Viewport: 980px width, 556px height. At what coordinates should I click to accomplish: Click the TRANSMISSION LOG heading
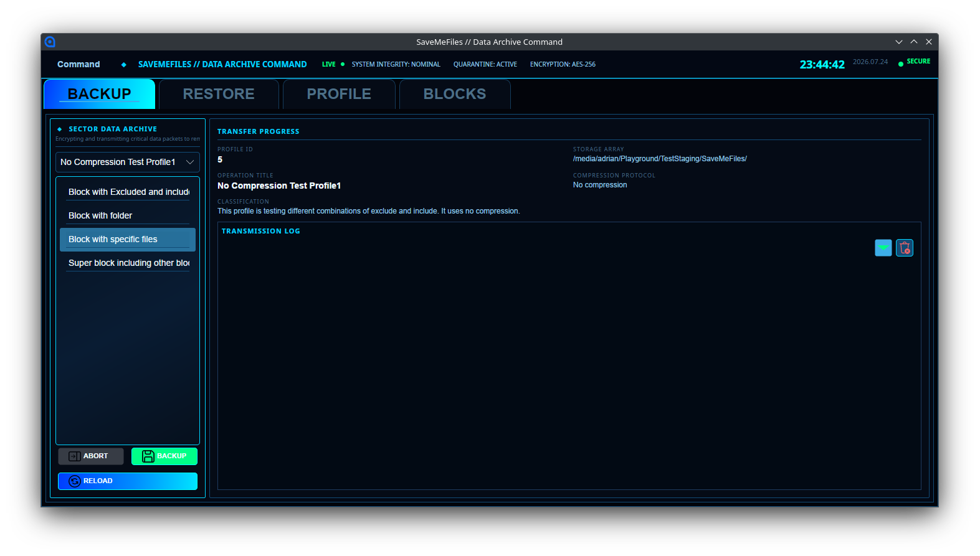coord(261,231)
